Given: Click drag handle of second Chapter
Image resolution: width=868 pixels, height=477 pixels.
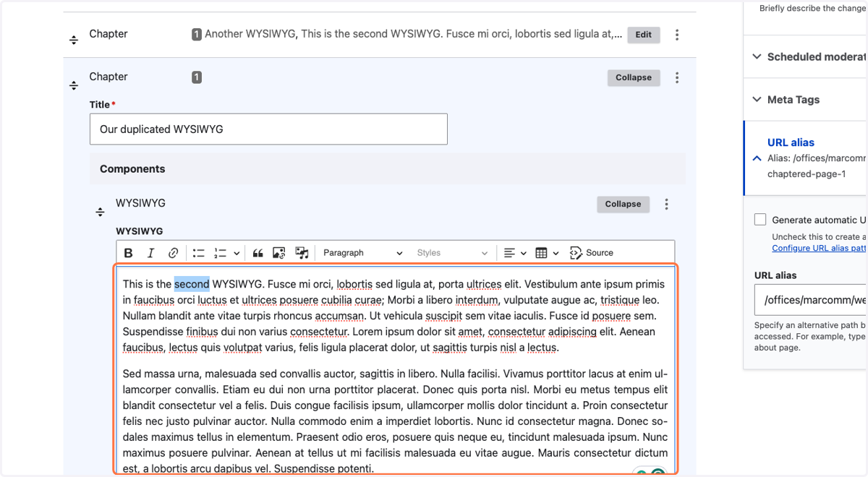Looking at the screenshot, I should pyautogui.click(x=74, y=85).
